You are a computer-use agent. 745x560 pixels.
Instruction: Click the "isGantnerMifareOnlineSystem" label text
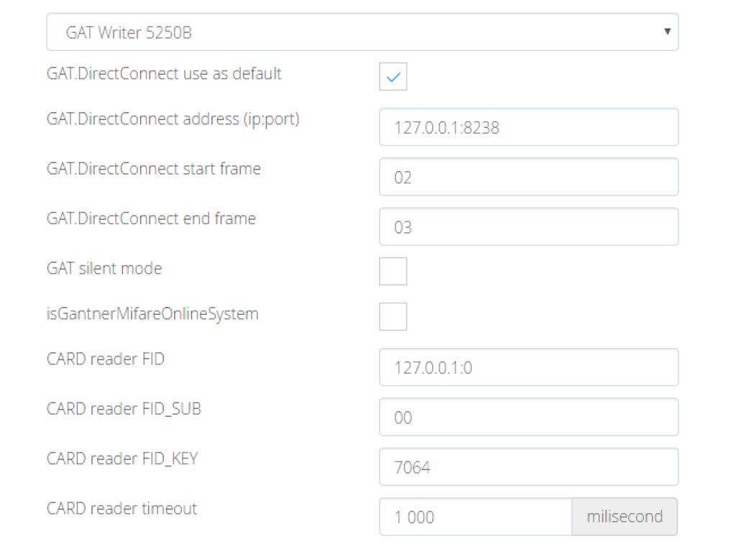152,314
